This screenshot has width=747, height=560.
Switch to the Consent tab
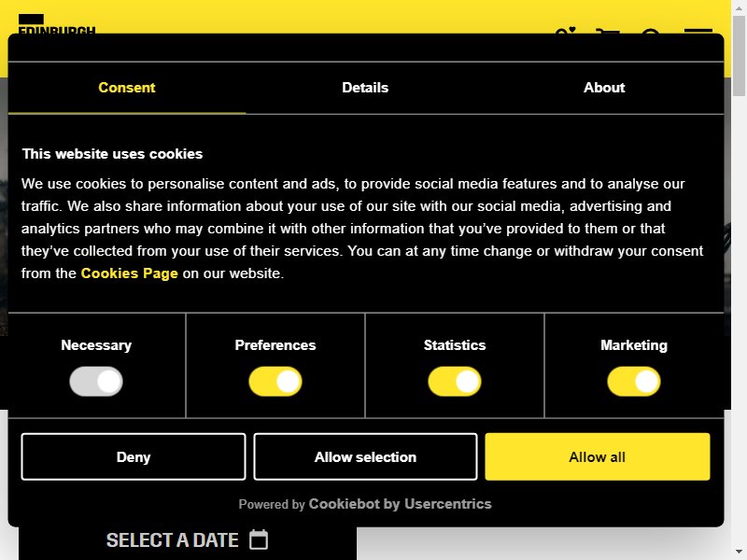point(127,88)
